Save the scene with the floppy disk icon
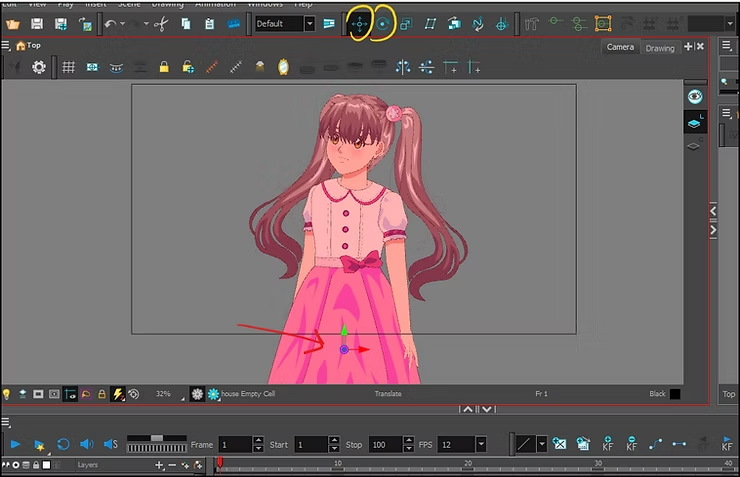 [37, 24]
